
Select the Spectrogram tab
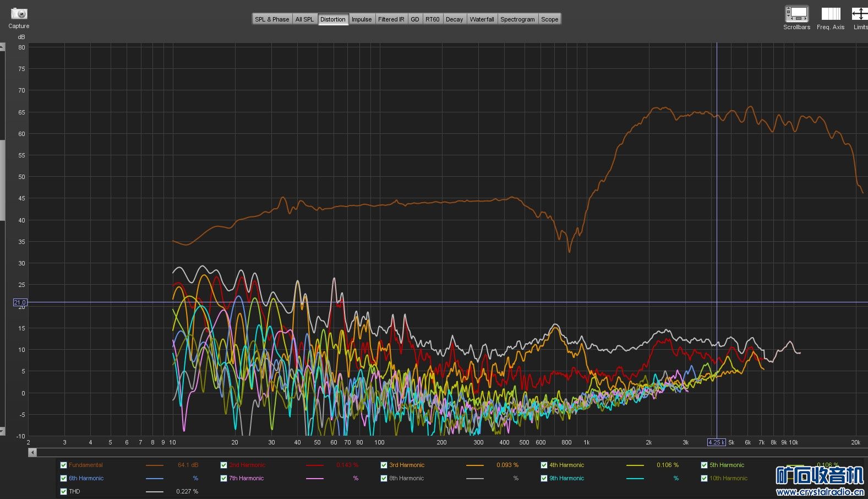click(517, 19)
